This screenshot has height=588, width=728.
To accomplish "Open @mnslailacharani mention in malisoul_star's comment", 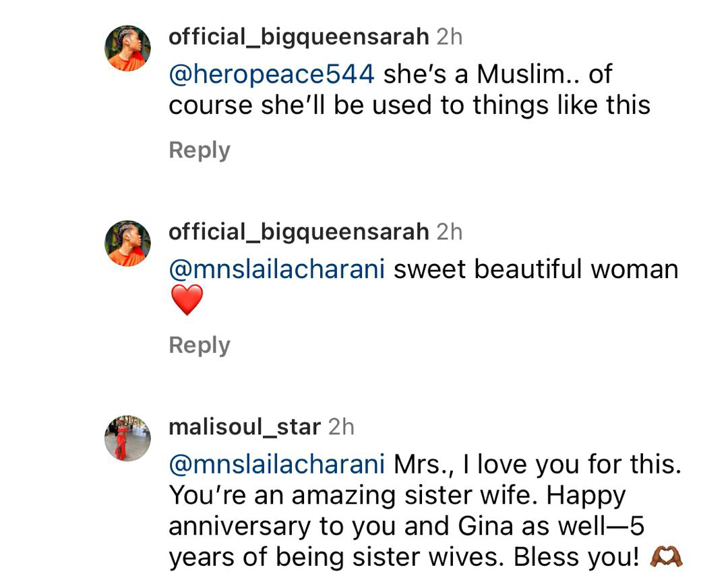I will tap(276, 463).
